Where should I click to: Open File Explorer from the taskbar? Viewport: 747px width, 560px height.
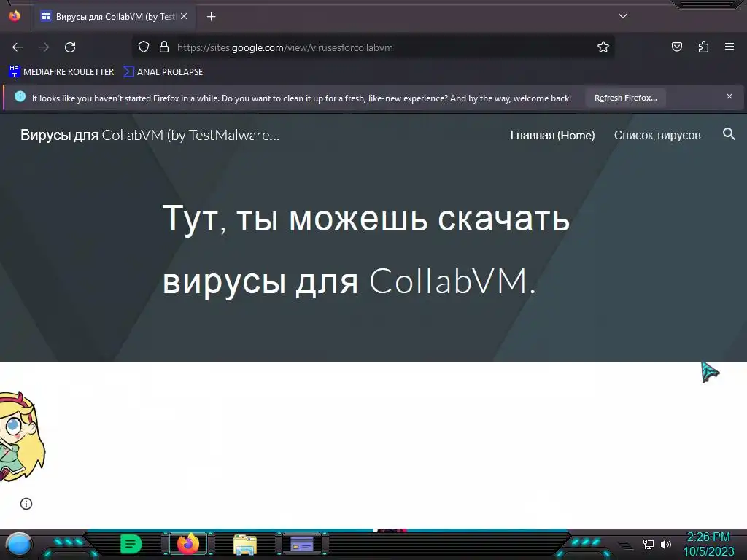pyautogui.click(x=245, y=544)
